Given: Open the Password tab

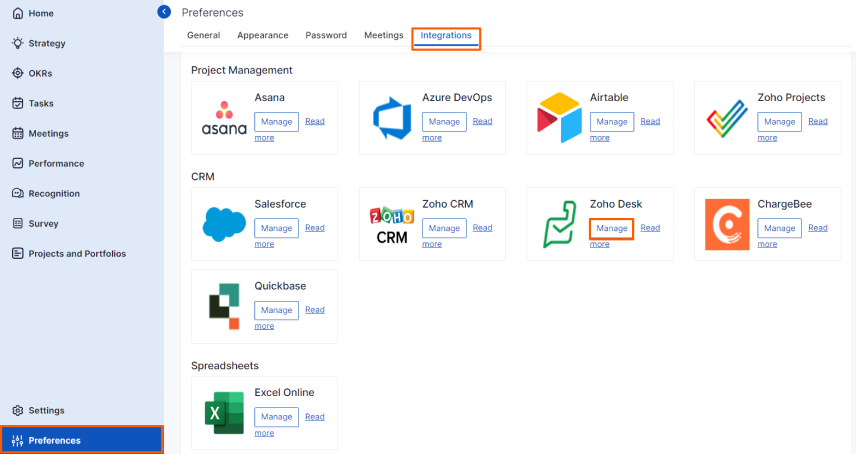Looking at the screenshot, I should coord(326,35).
